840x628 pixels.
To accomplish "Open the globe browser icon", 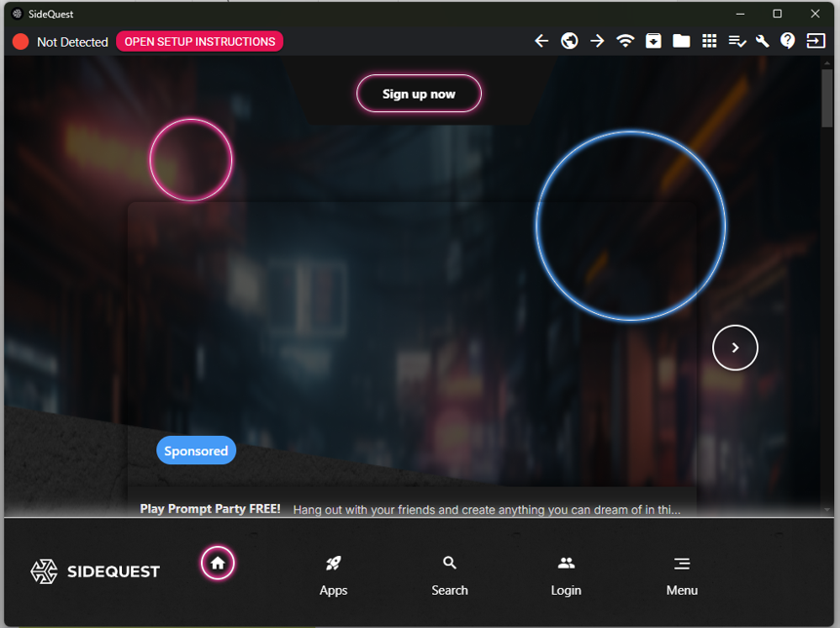I will 570,41.
